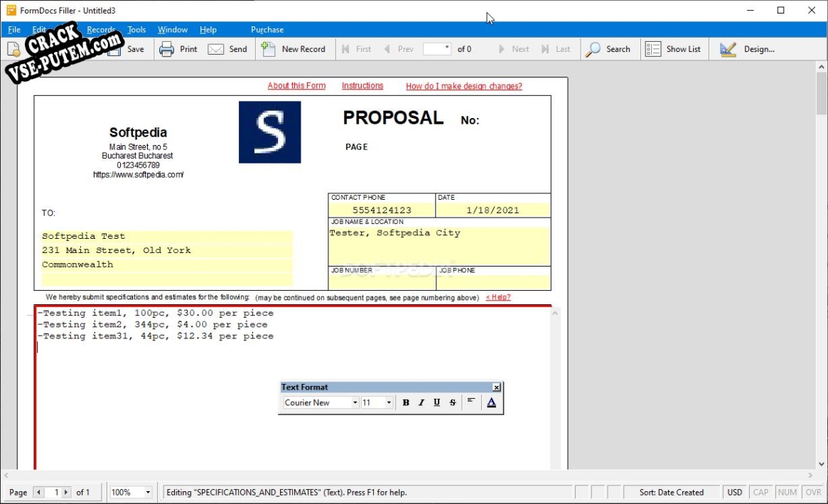
Task: Click the Job Number field
Action: click(382, 282)
